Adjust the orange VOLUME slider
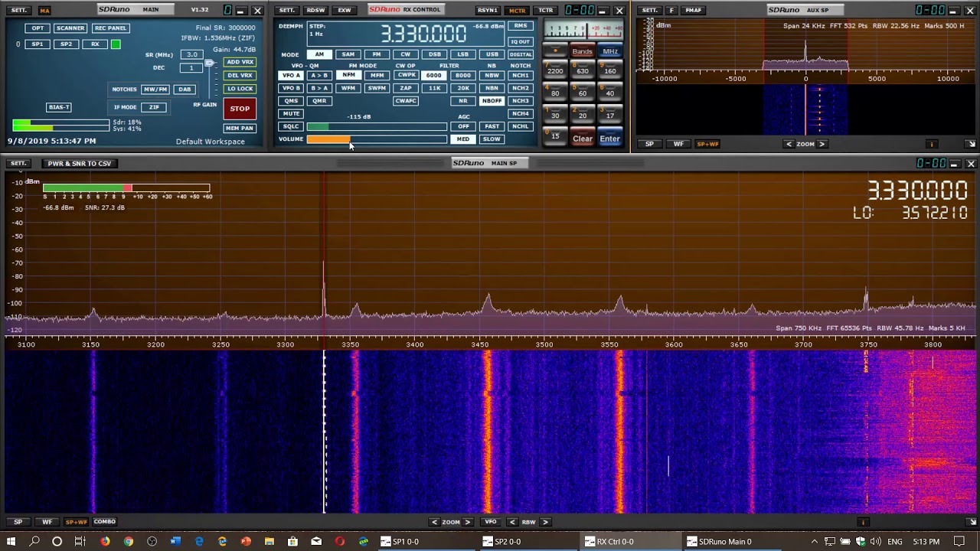980x551 pixels. [377, 139]
